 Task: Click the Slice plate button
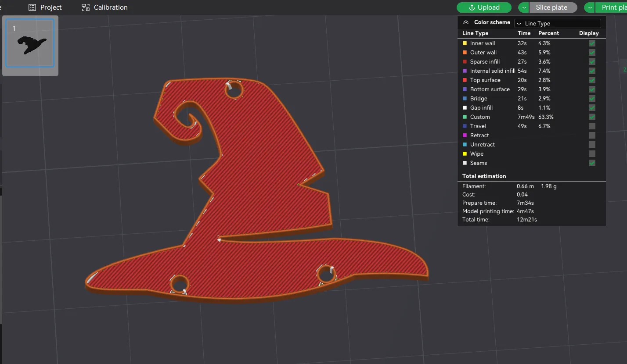tap(553, 7)
